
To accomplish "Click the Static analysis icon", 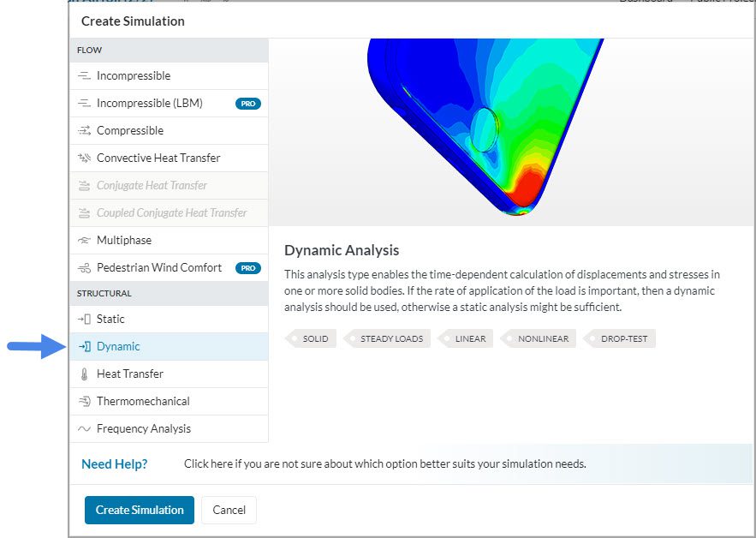I will pos(84,320).
